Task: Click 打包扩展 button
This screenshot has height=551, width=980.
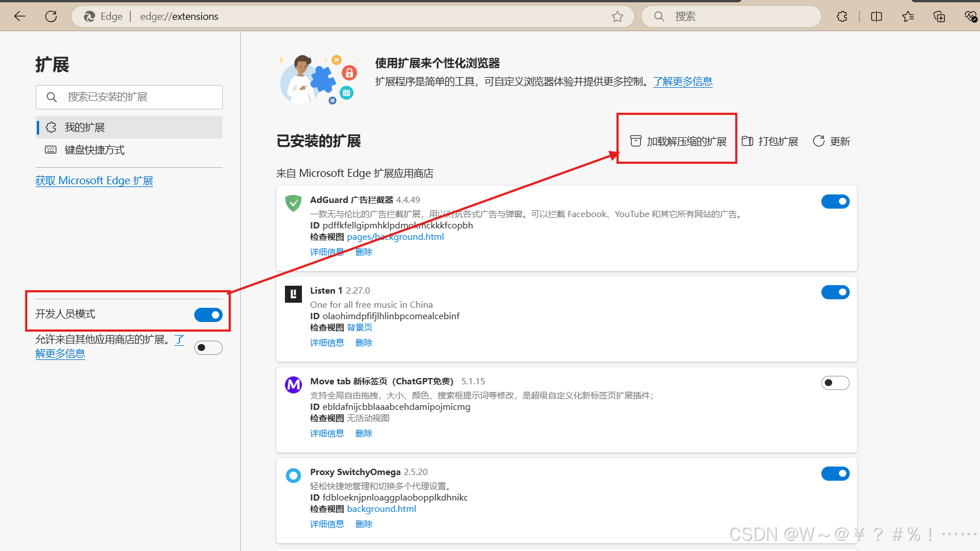Action: pos(770,141)
